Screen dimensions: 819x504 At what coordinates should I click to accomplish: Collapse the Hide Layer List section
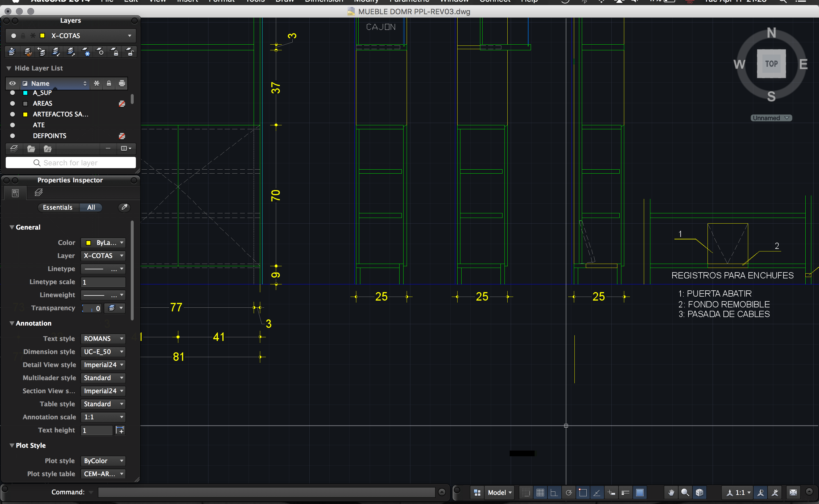[x=9, y=68]
